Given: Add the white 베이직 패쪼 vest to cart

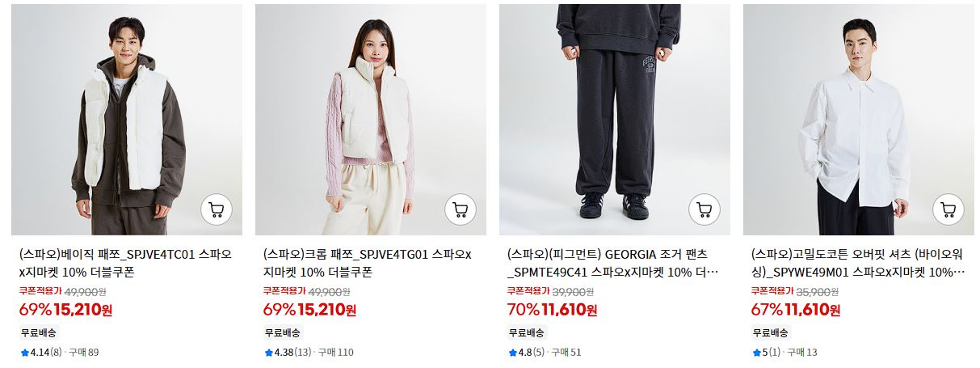Looking at the screenshot, I should (x=217, y=210).
